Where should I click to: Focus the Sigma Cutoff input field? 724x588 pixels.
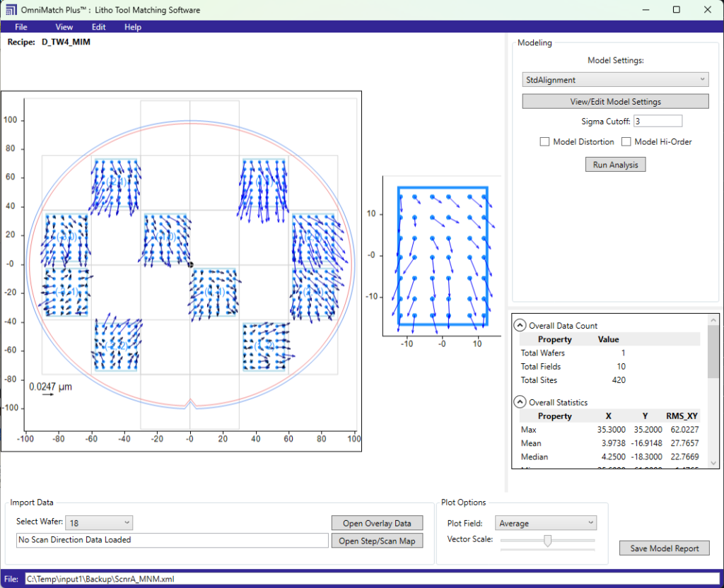coord(658,122)
